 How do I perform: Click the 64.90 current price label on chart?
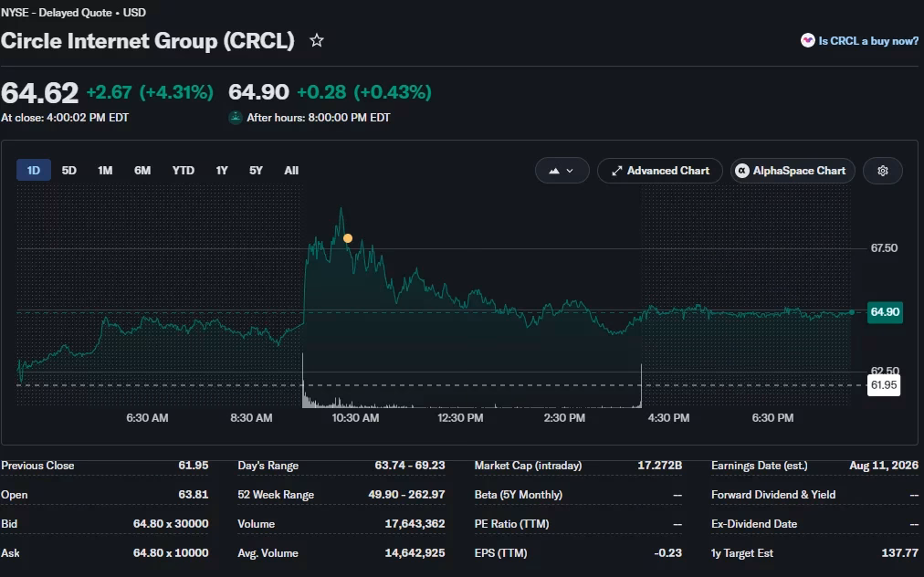885,311
